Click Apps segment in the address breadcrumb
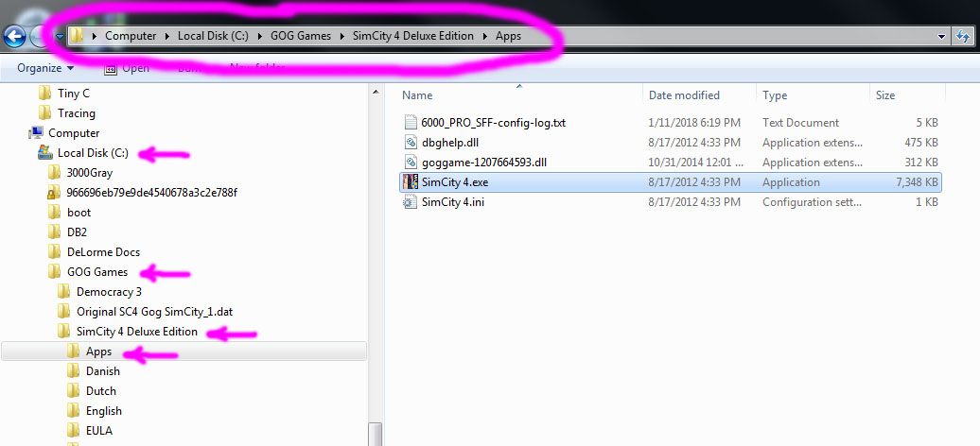Viewport: 980px width, 446px height. [x=508, y=36]
